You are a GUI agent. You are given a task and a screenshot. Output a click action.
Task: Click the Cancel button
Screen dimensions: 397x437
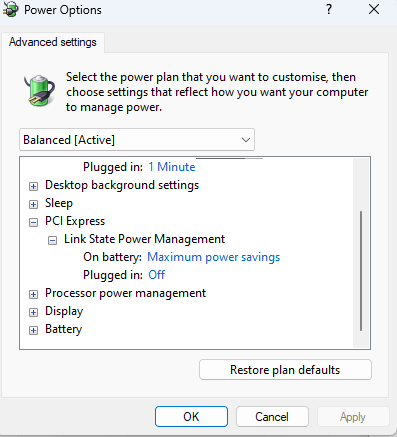tap(272, 417)
